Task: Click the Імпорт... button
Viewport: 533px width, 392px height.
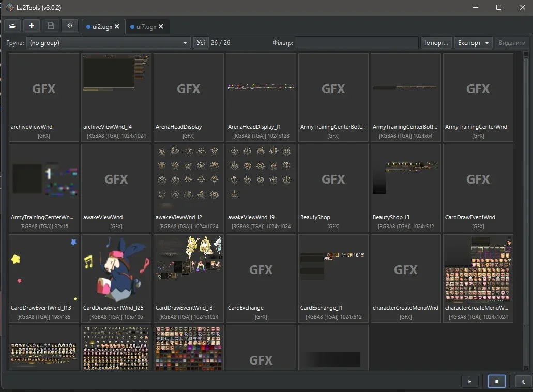Action: 436,43
